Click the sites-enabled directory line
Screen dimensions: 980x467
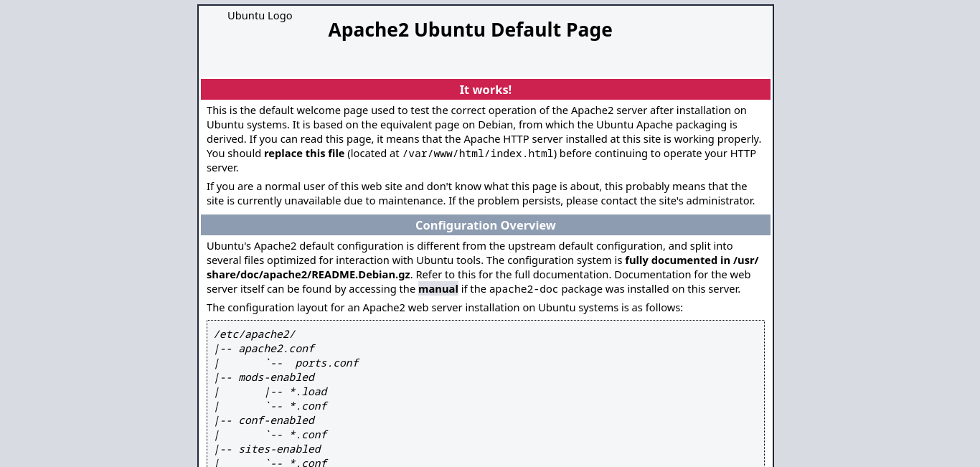click(x=280, y=449)
